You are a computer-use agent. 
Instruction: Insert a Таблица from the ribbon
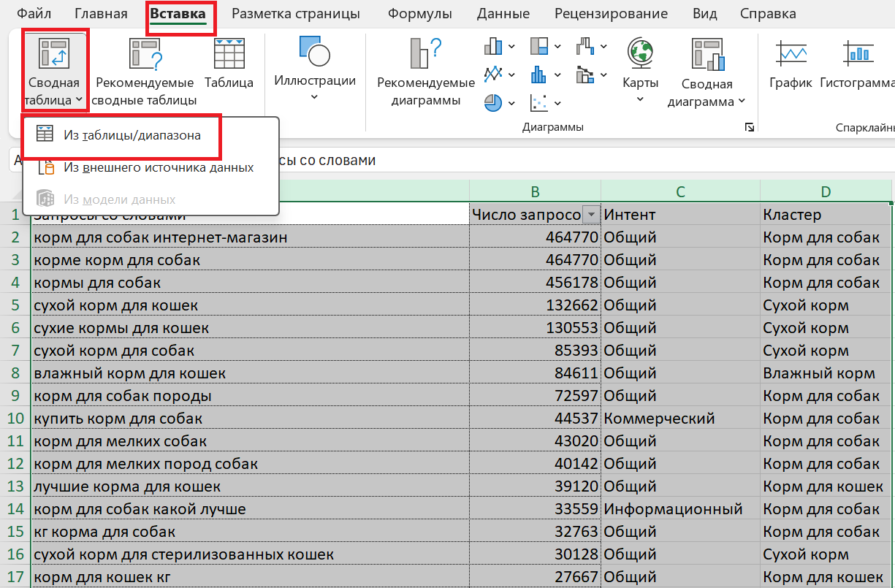click(229, 64)
